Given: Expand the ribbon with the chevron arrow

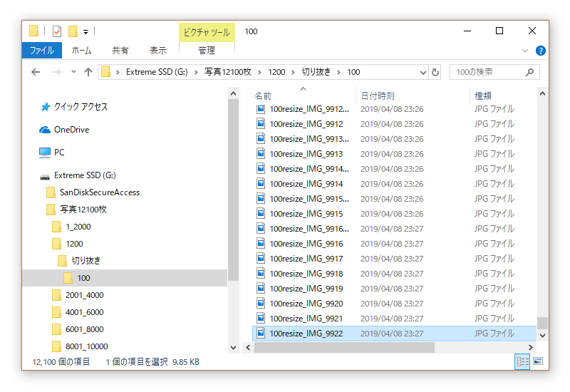Looking at the screenshot, I should click(x=525, y=51).
